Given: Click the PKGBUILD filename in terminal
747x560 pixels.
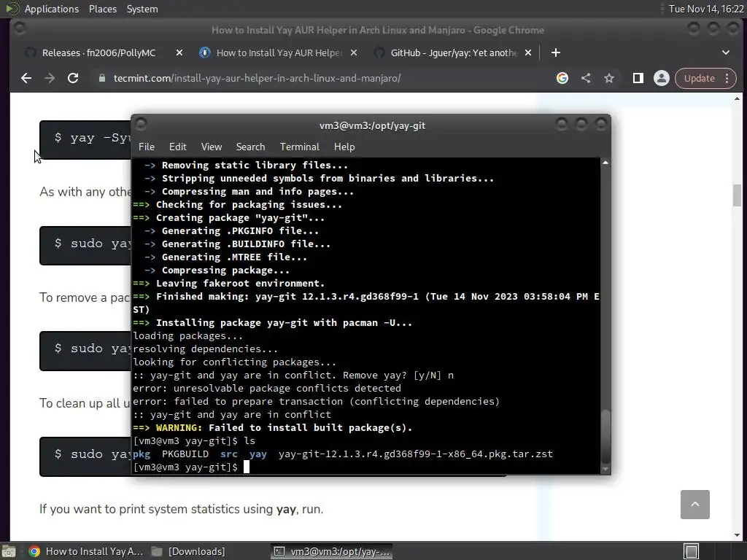Looking at the screenshot, I should click(185, 454).
